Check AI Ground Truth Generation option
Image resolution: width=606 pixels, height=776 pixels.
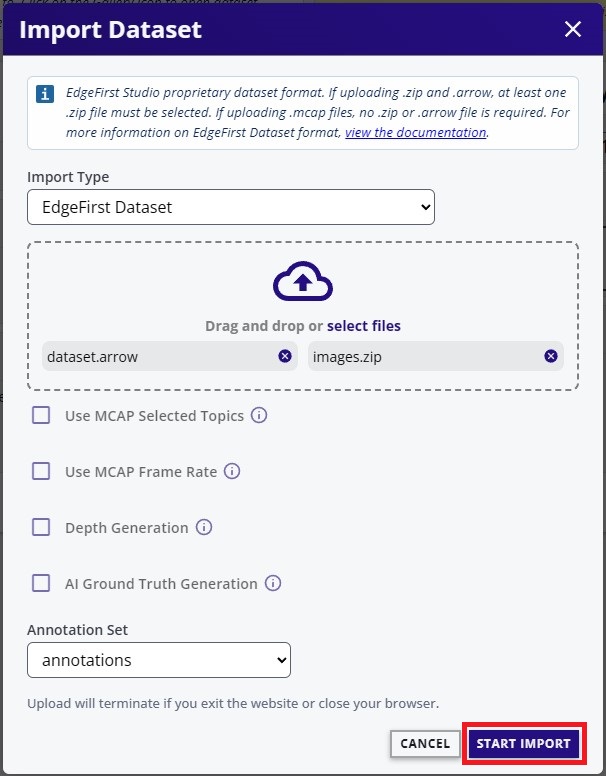tap(41, 583)
